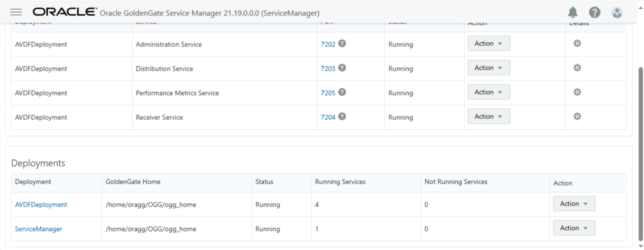Open the user account avatar menu
Viewport: 644px width, 250px height.
617,13
